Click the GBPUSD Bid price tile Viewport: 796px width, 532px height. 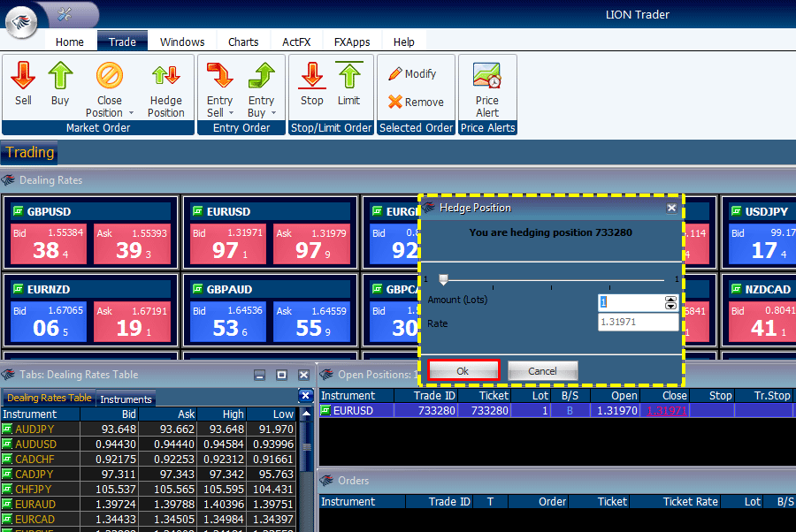(49, 245)
